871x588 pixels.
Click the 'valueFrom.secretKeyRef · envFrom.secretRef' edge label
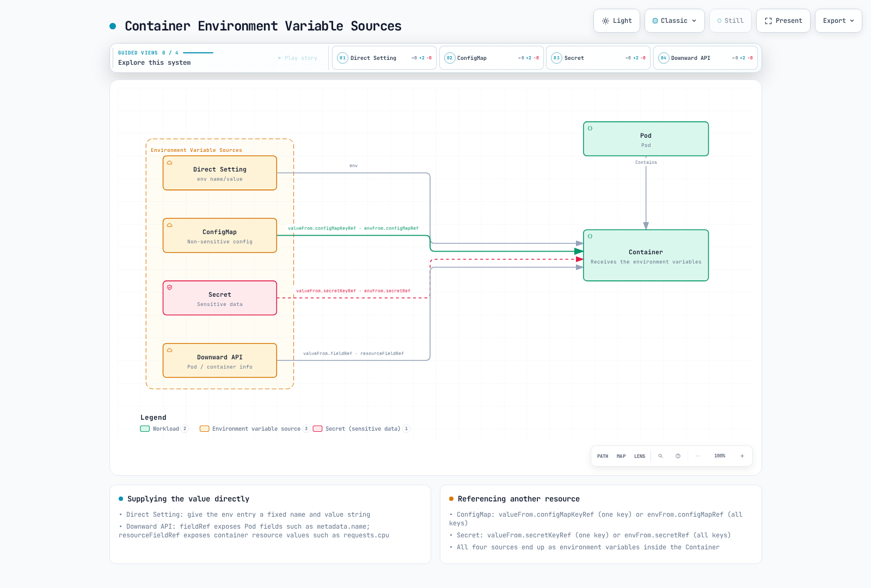coord(353,291)
